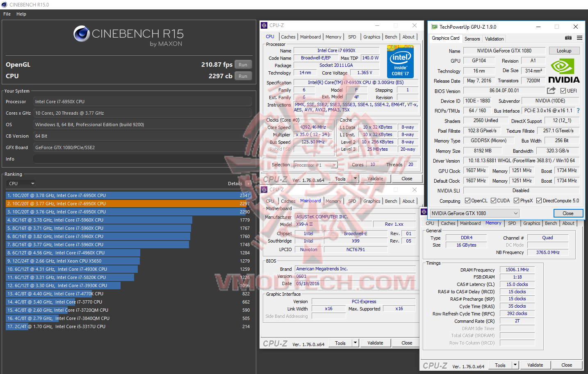The width and height of the screenshot is (588, 374).
Task: Click the Cinebench R15 sphere logo
Action: [x=82, y=34]
